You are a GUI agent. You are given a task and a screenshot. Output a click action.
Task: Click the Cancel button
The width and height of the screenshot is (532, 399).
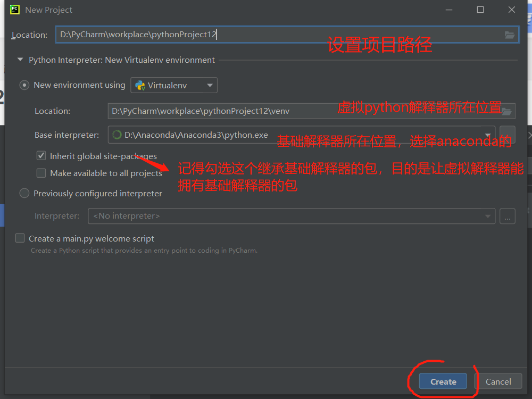498,381
